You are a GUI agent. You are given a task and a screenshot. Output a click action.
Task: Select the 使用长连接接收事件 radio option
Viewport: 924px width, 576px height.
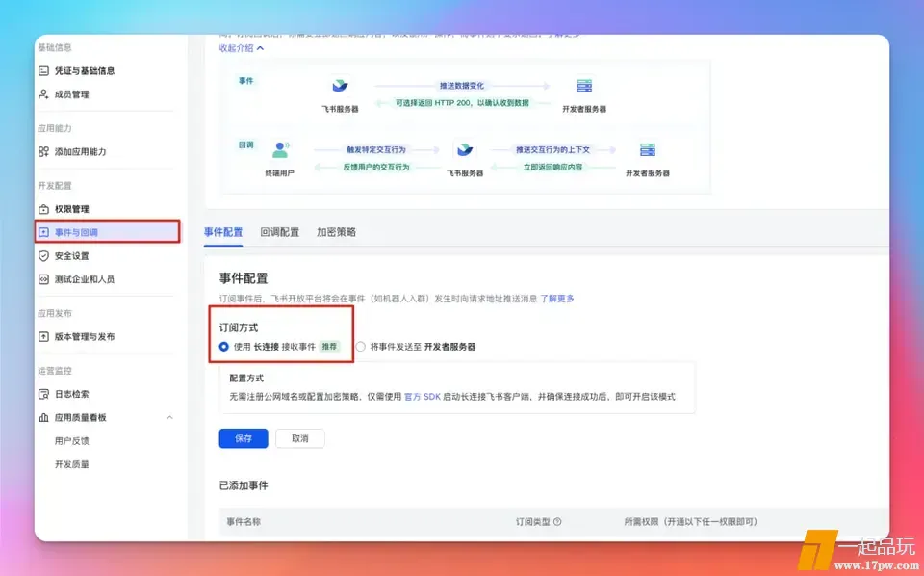point(224,347)
